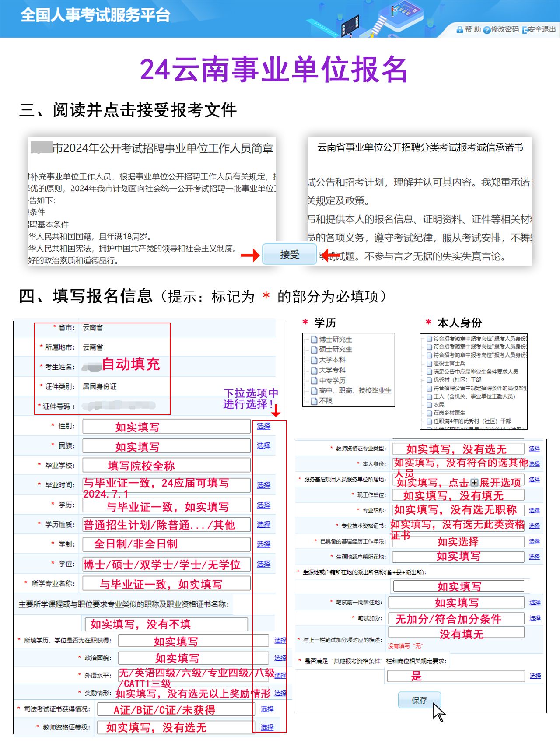Click the 派出所名称 input field
Viewport: 560px width, 747px height.
pyautogui.click(x=458, y=586)
